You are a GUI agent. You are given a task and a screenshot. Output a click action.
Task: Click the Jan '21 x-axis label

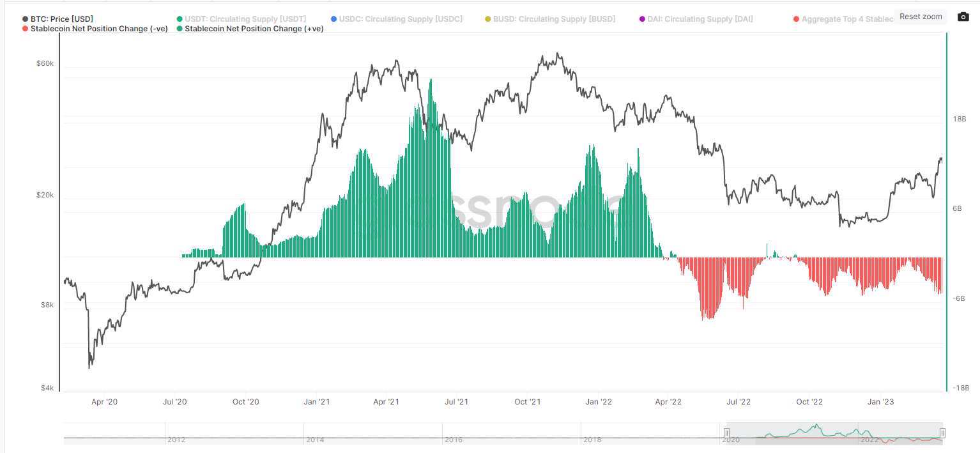pos(317,402)
